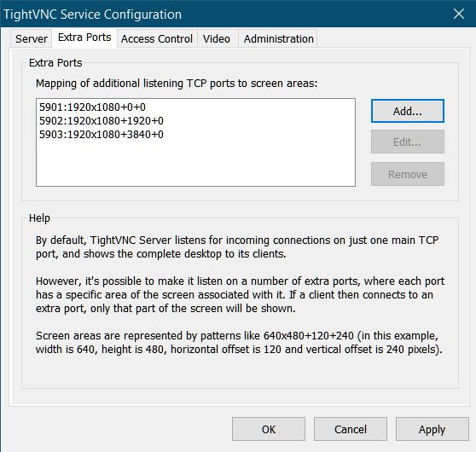476x452 pixels.
Task: Click the Help group label
Action: click(39, 218)
